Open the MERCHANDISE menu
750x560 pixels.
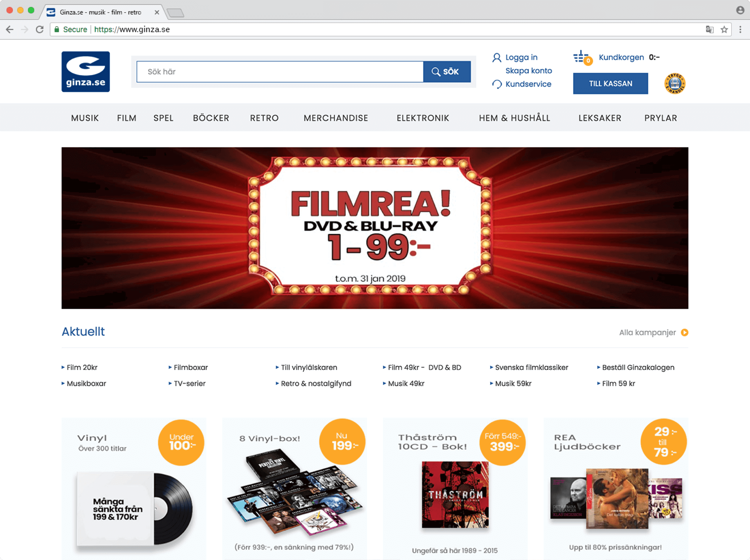coord(336,118)
